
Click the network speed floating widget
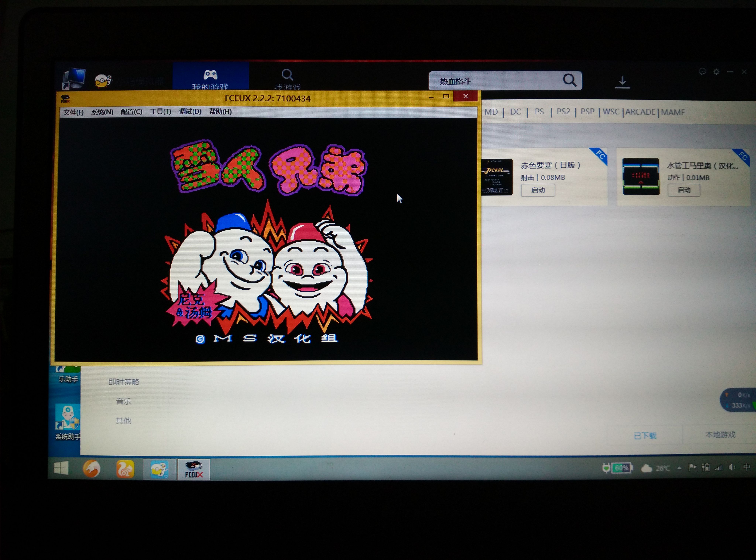click(738, 400)
